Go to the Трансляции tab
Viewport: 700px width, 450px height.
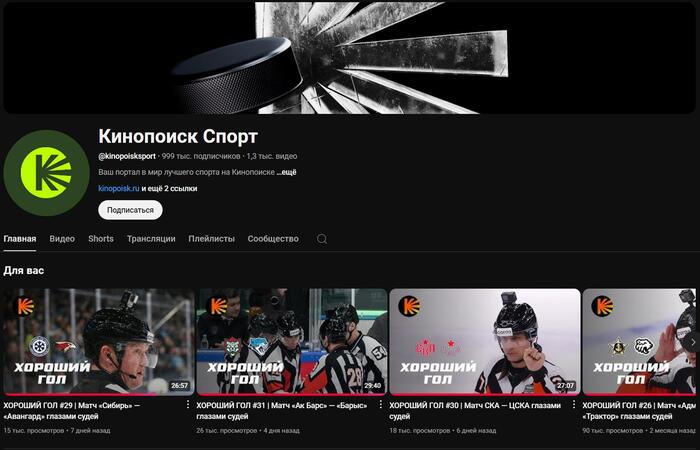151,239
